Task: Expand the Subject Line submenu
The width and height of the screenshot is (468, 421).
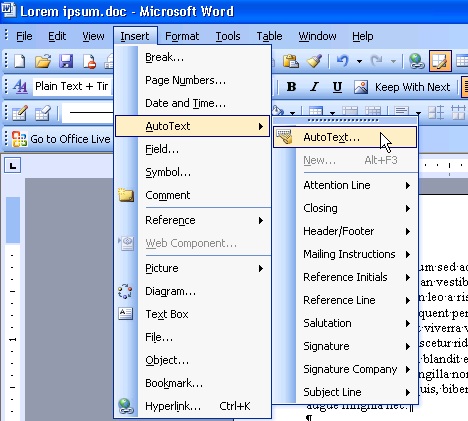Action: pos(345,392)
